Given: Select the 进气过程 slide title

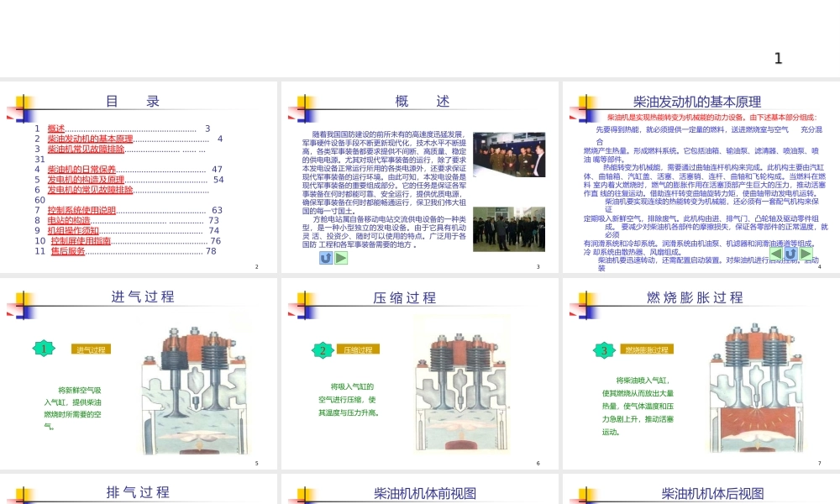Looking at the screenshot, I should (143, 297).
